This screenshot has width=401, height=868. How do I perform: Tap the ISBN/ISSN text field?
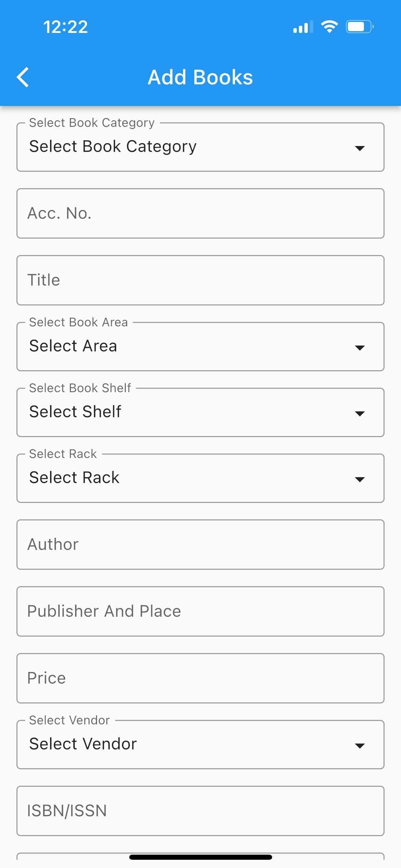(x=200, y=811)
